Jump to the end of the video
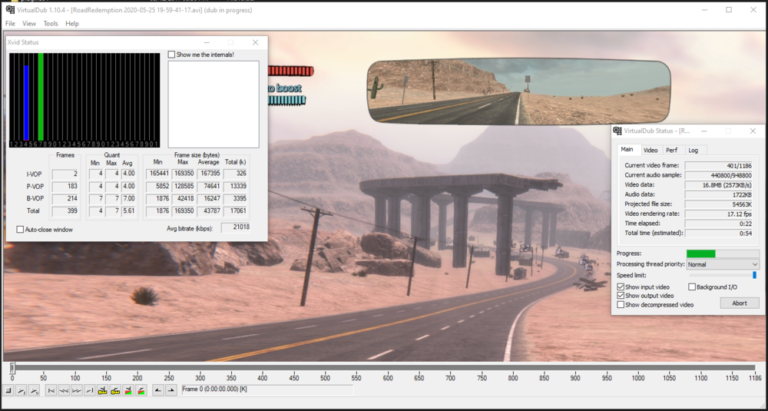 point(89,390)
